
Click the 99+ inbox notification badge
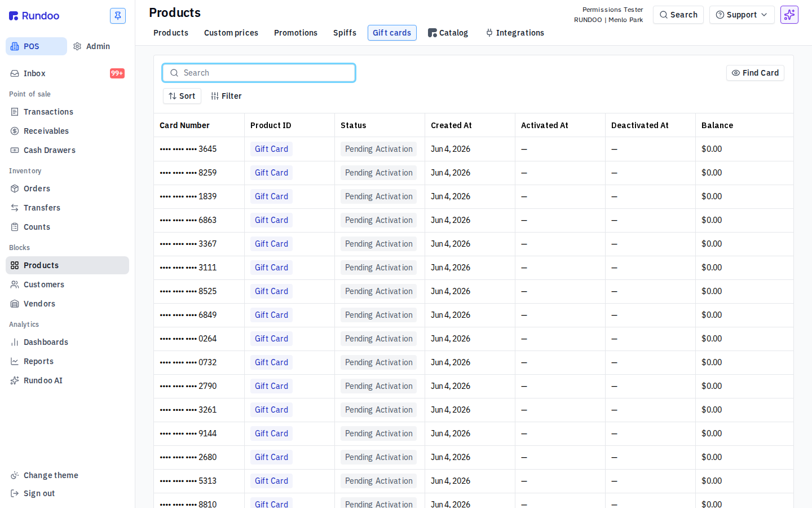[x=117, y=73]
